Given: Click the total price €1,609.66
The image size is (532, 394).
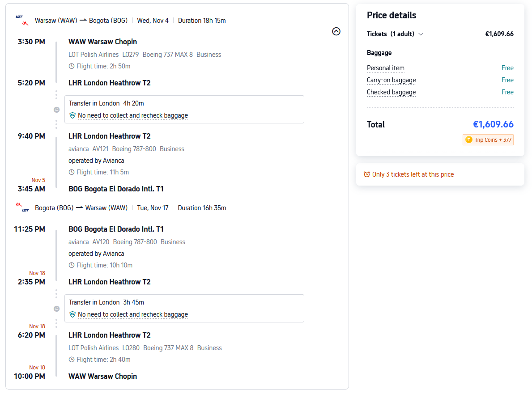Looking at the screenshot, I should 493,124.
